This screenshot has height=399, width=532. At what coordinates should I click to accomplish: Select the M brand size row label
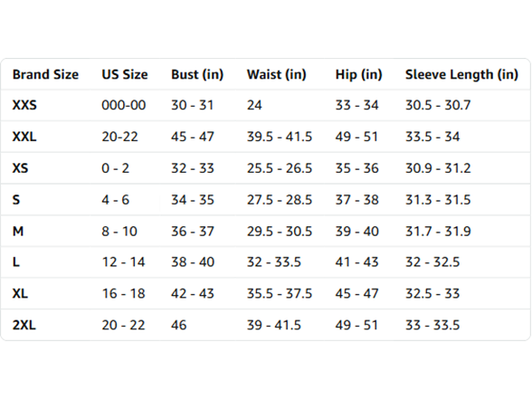click(18, 232)
